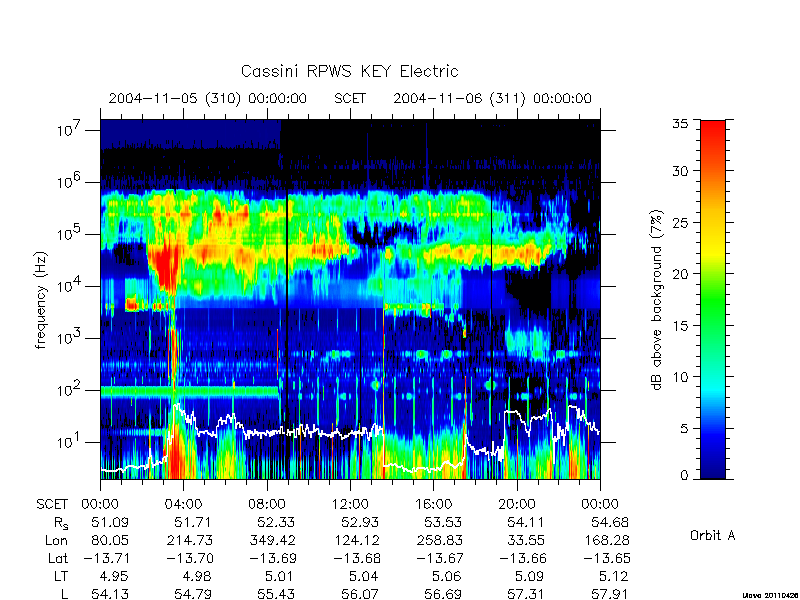Click the LT value '5.09'
The width and height of the screenshot is (800, 600).
[x=529, y=577]
